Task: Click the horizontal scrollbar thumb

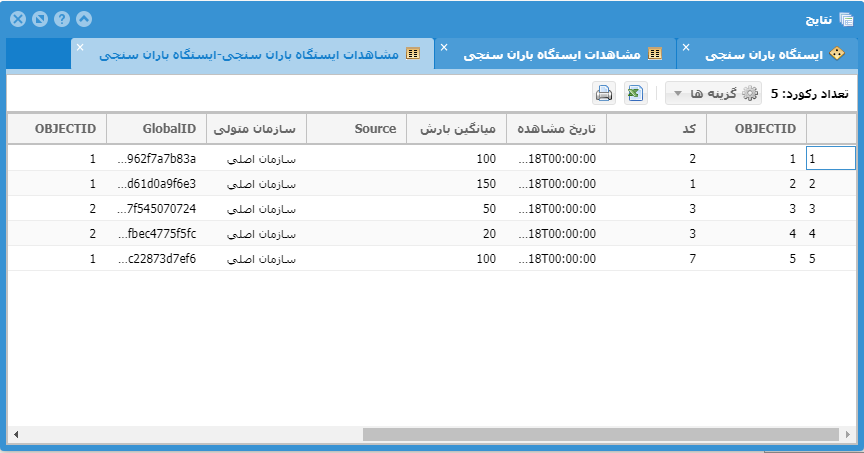Action: [x=601, y=434]
